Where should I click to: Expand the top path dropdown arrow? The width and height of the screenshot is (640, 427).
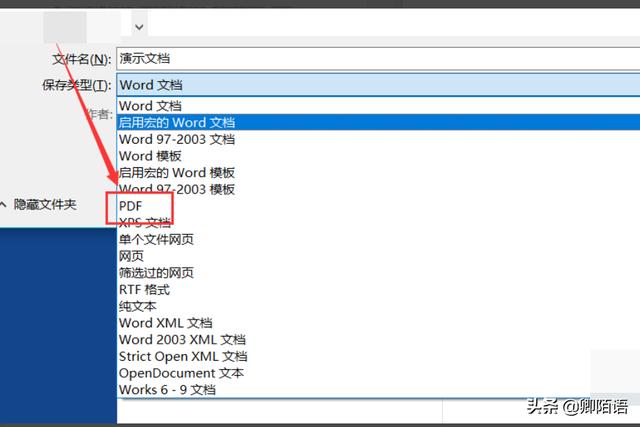pyautogui.click(x=139, y=26)
